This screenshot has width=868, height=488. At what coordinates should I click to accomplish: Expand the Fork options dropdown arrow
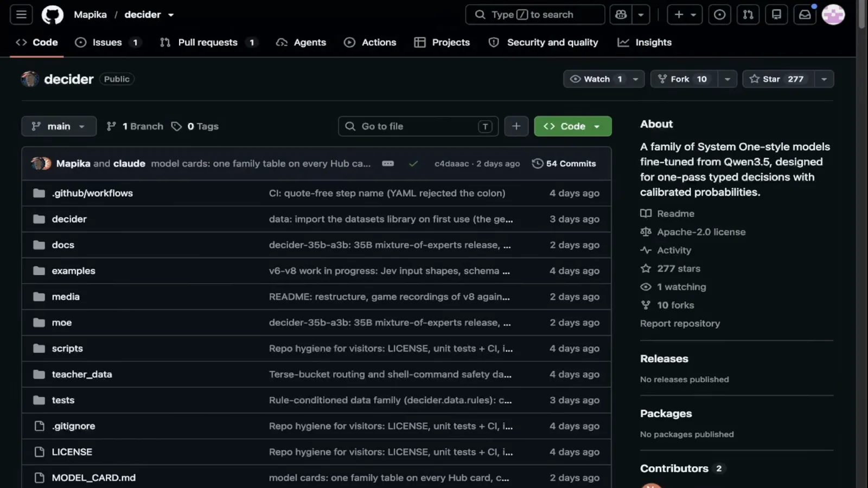point(727,79)
